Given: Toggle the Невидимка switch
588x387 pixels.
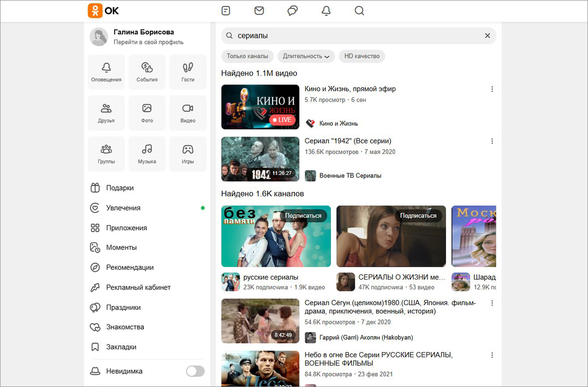Looking at the screenshot, I should point(195,371).
